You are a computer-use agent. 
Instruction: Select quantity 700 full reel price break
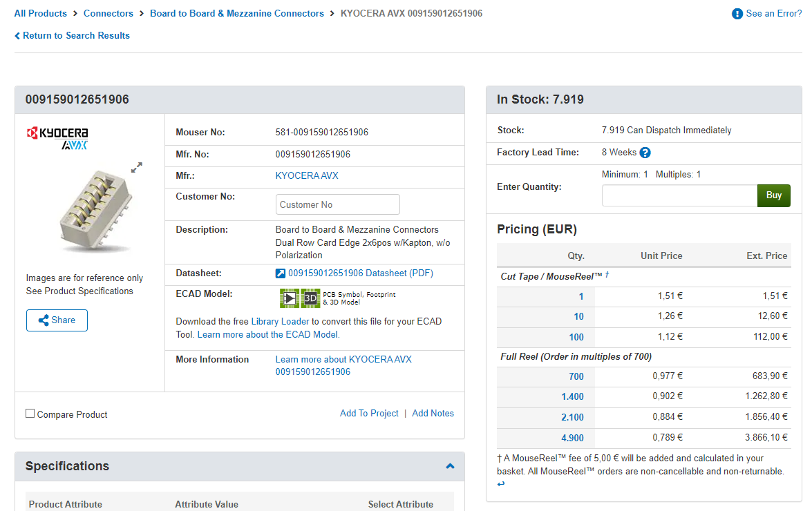point(576,376)
